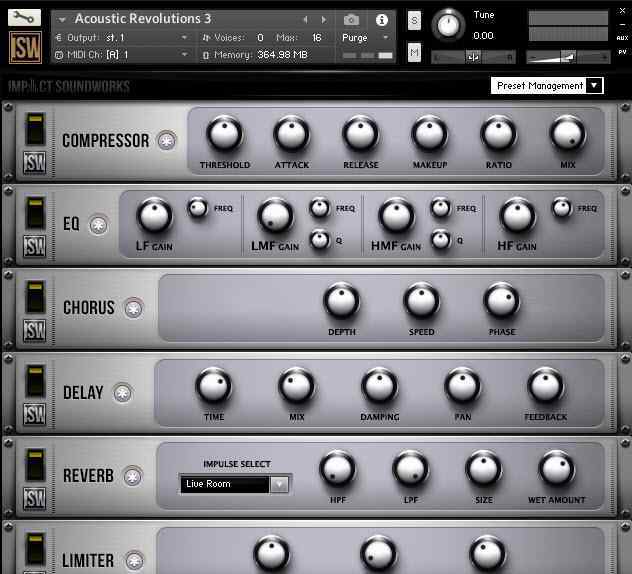Image resolution: width=632 pixels, height=574 pixels.
Task: Click the ISW badge on Compressor rack
Action: pos(34,162)
